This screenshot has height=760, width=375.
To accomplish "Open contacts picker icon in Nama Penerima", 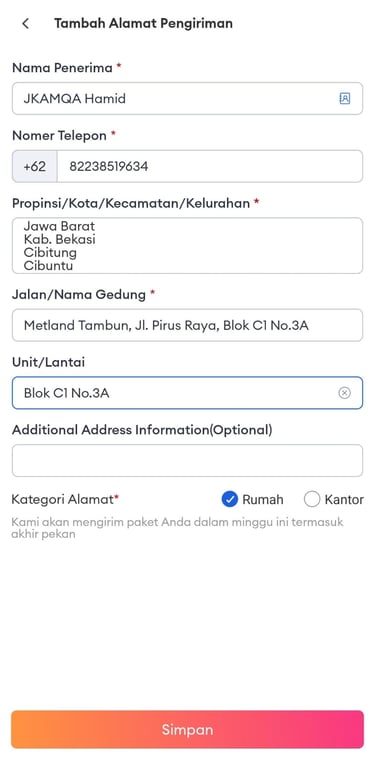I will click(344, 98).
